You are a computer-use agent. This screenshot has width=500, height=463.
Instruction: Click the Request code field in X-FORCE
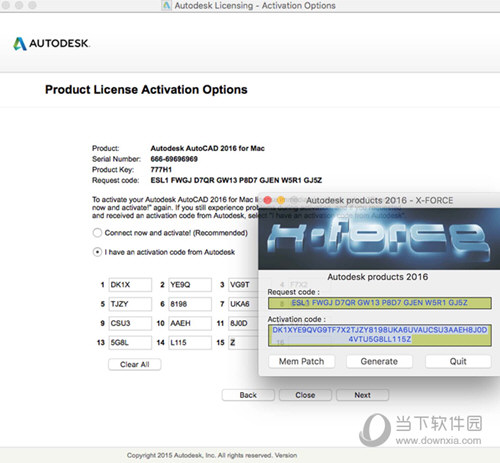(380, 303)
